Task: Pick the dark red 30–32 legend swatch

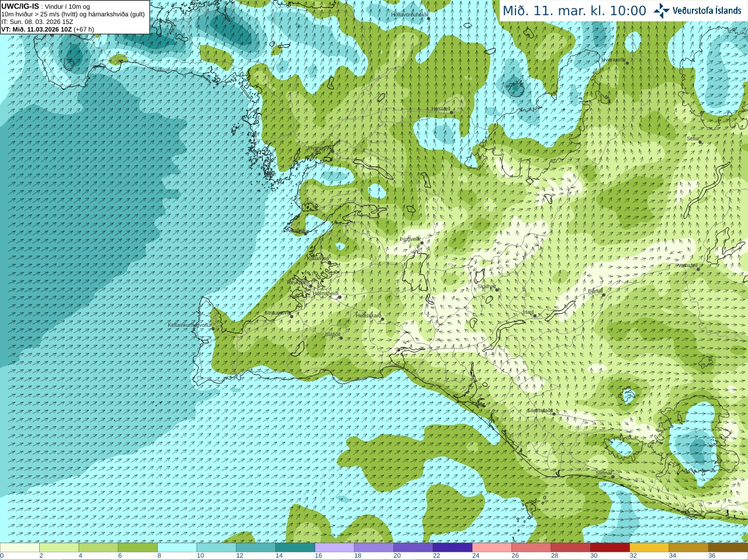Action: click(610, 548)
